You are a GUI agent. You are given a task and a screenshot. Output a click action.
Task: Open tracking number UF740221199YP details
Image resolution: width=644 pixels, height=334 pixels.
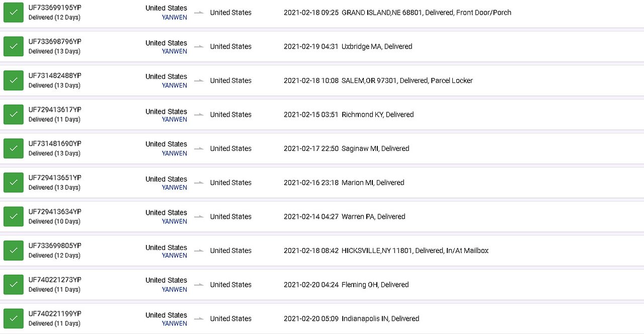click(x=55, y=314)
